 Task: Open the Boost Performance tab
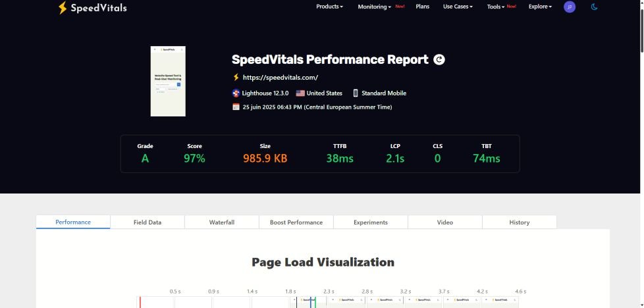pyautogui.click(x=296, y=222)
